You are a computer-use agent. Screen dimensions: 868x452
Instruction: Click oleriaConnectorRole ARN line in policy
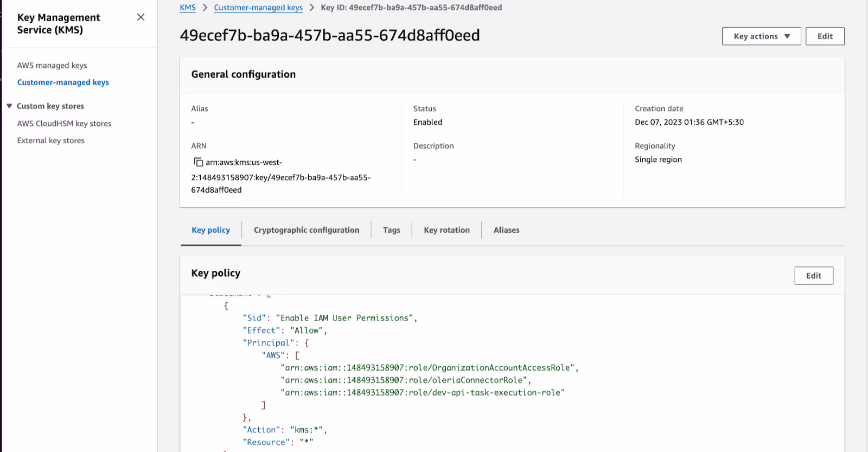[x=405, y=380]
